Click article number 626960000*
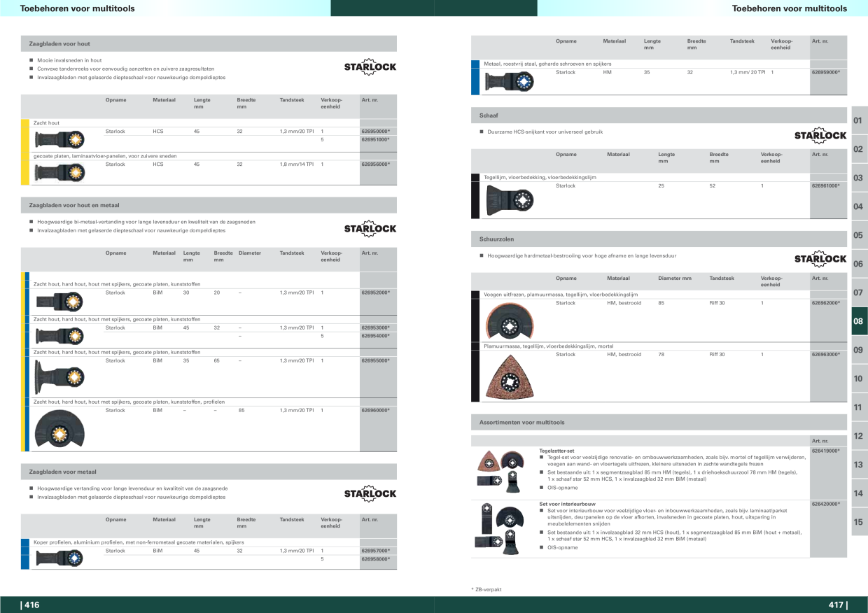The height and width of the screenshot is (613, 868). pos(375,410)
